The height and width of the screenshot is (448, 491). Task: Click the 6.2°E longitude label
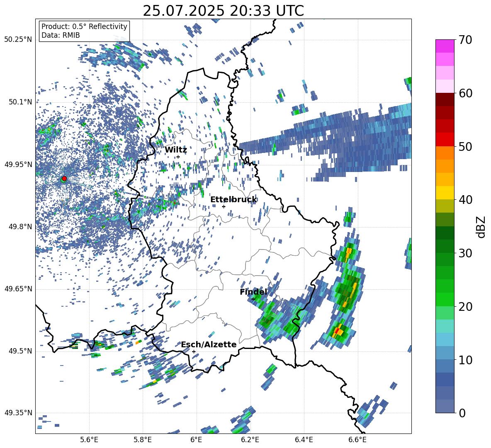coord(250,440)
